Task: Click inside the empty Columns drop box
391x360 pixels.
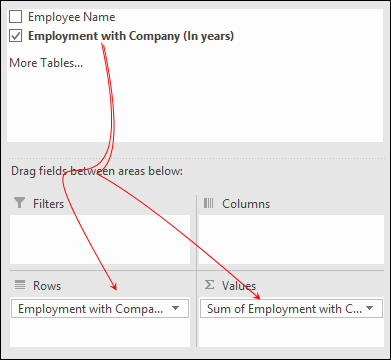Action: coord(291,239)
